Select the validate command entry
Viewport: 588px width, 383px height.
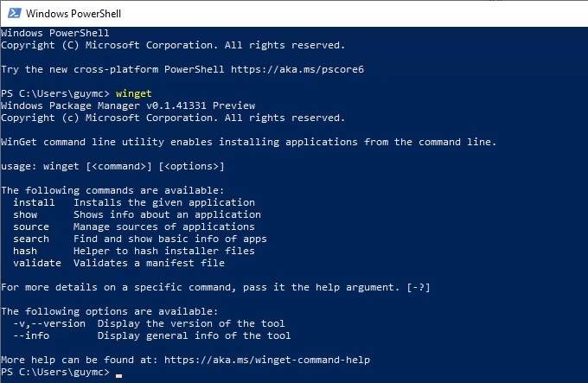point(37,263)
